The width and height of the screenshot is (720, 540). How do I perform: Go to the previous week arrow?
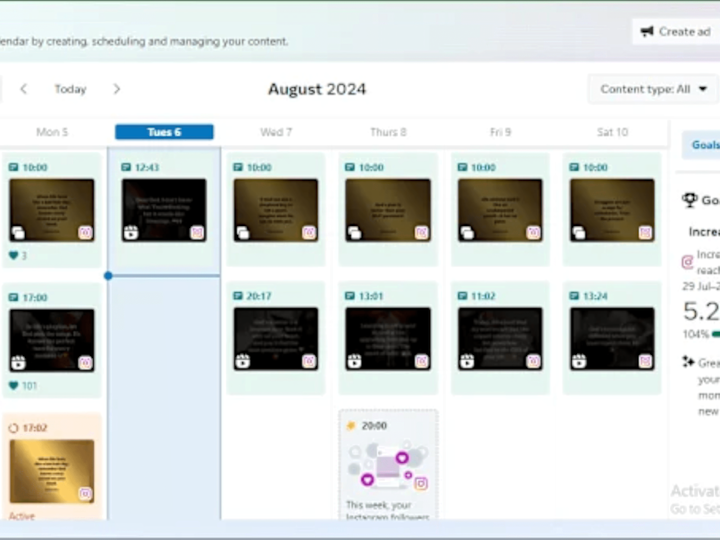point(24,89)
